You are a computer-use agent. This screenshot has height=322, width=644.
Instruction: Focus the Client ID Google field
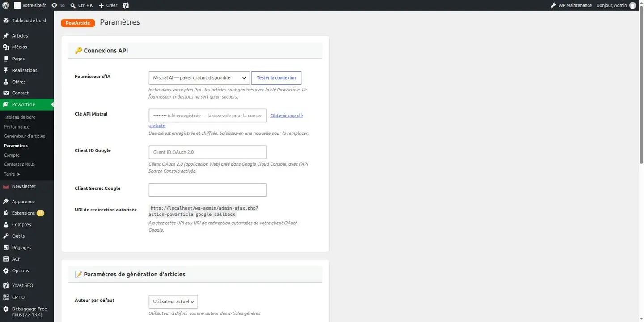208,152
